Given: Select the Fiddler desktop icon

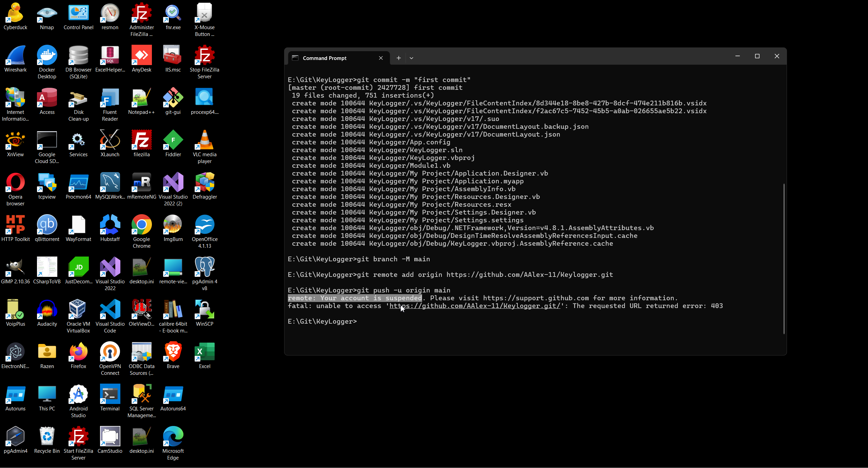Looking at the screenshot, I should (173, 140).
